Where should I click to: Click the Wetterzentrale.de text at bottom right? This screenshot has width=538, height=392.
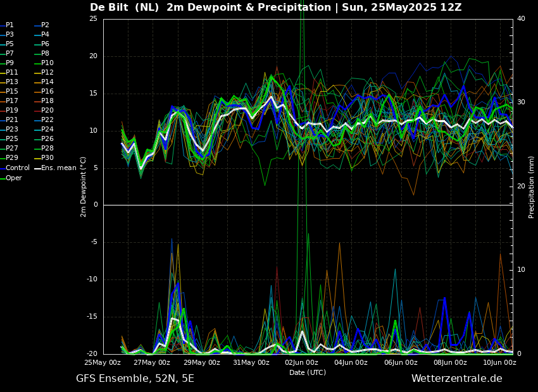[456, 379]
